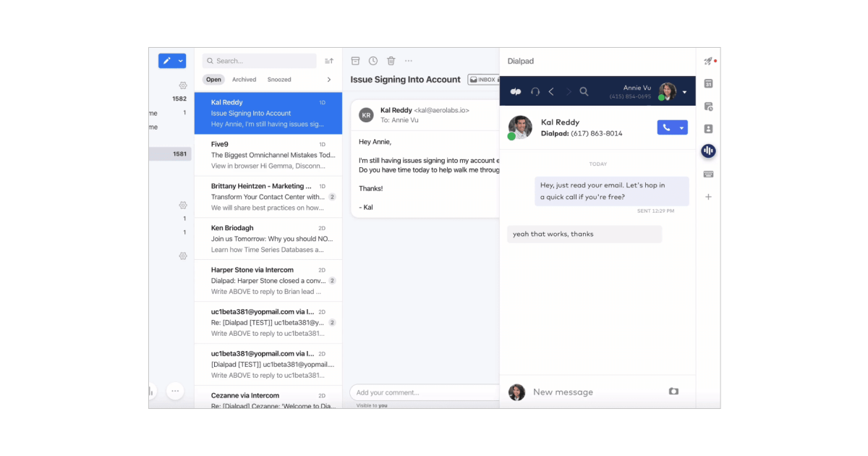Switch to the Snoozed tab
868x456 pixels.
pyautogui.click(x=279, y=80)
